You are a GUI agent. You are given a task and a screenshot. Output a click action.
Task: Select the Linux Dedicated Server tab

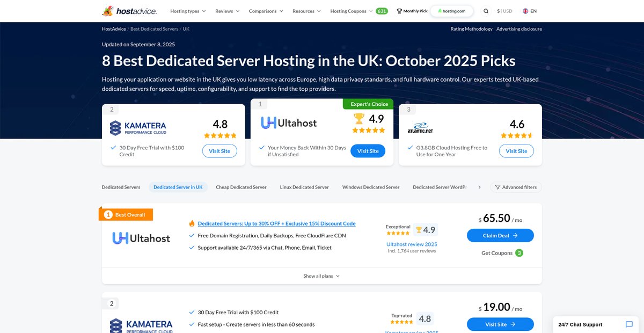point(304,187)
